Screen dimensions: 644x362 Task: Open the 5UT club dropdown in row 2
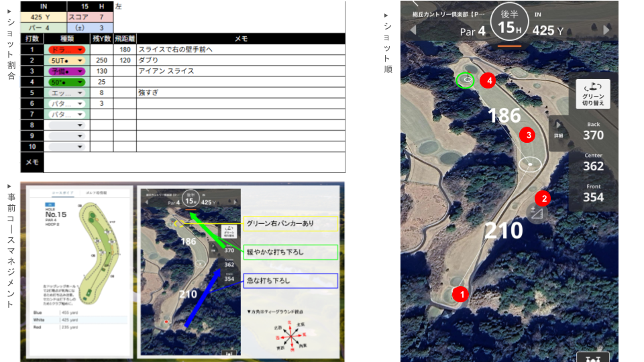click(x=65, y=60)
